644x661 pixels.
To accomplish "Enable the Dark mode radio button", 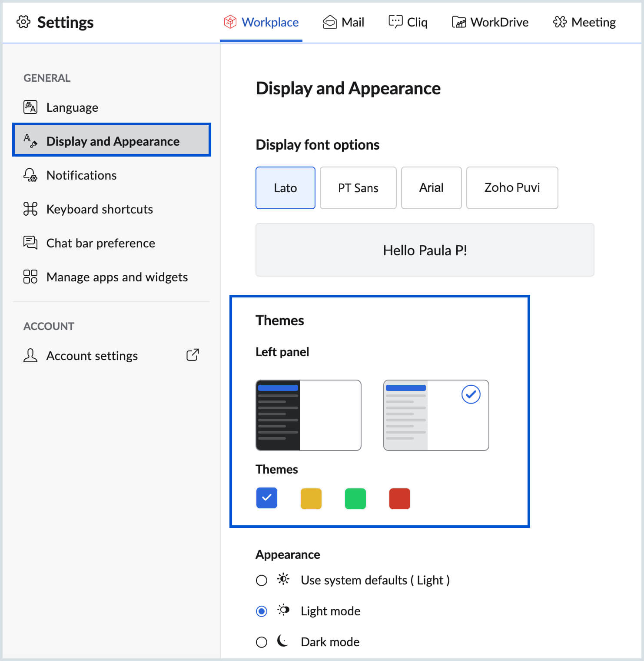I will [262, 642].
